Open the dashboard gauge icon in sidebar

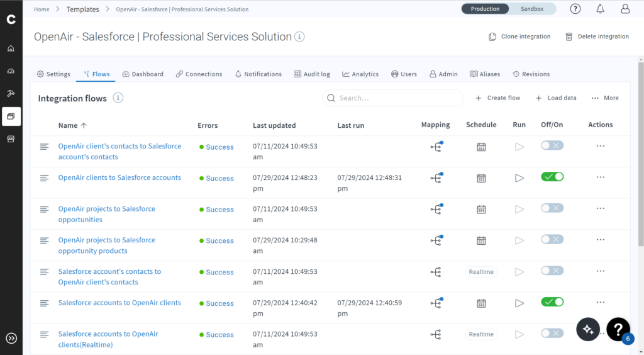11,71
